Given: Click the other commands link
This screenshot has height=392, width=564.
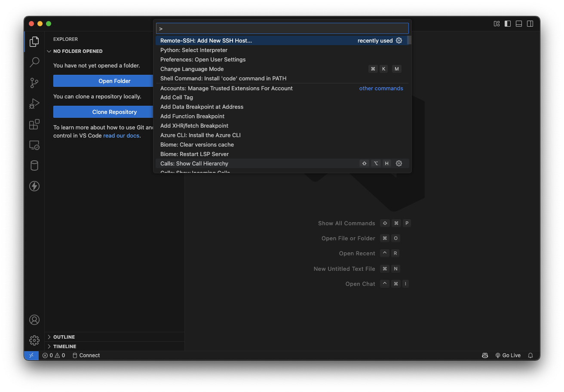Looking at the screenshot, I should pos(381,88).
